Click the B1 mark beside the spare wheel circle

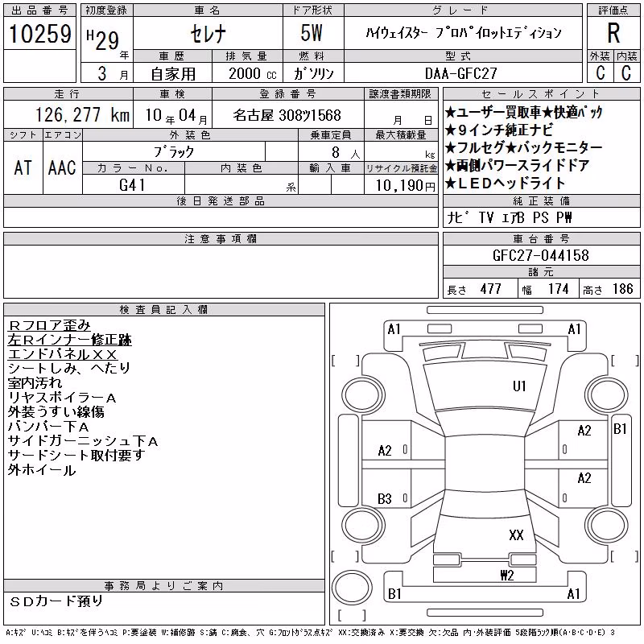(x=394, y=594)
